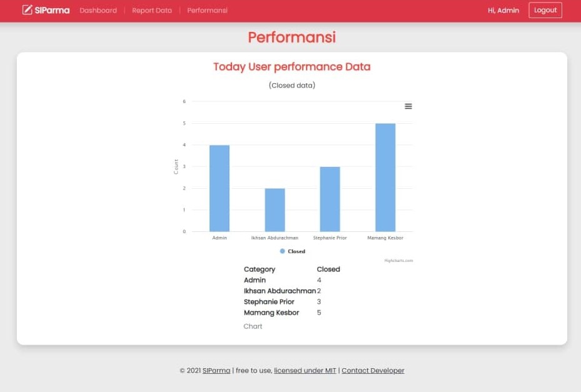Select the Performansi navbar item
The width and height of the screenshot is (581, 392).
(207, 11)
